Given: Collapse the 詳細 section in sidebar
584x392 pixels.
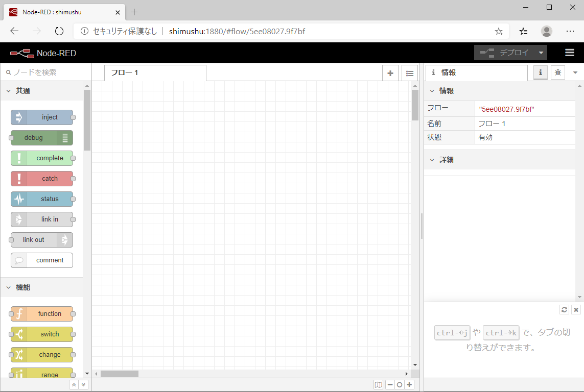Looking at the screenshot, I should click(500, 160).
